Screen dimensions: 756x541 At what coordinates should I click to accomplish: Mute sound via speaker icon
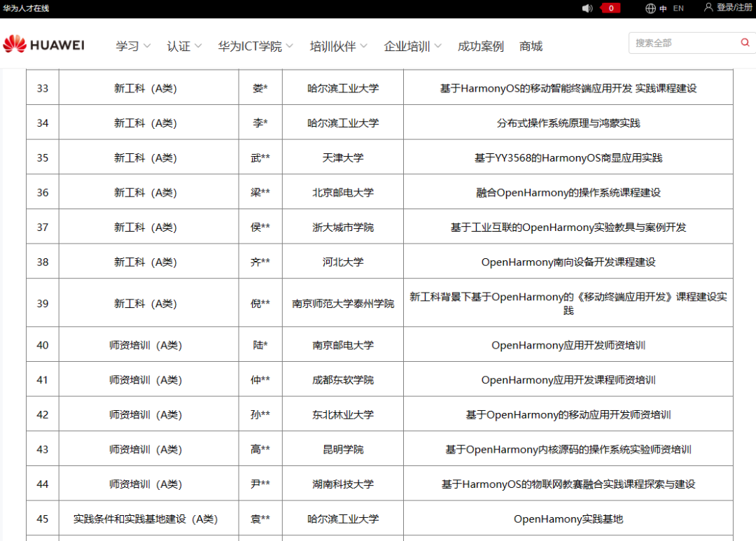point(587,8)
